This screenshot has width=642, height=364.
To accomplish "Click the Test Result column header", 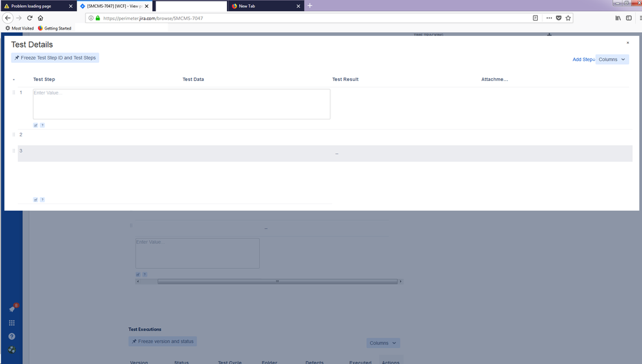I will point(345,80).
